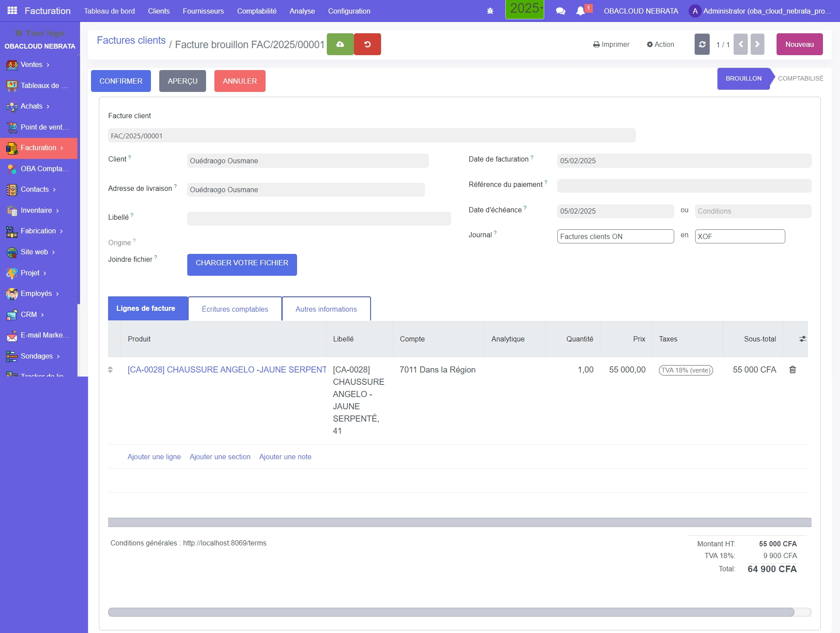The image size is (840, 633).
Task: Go to next record arrow
Action: coord(757,44)
